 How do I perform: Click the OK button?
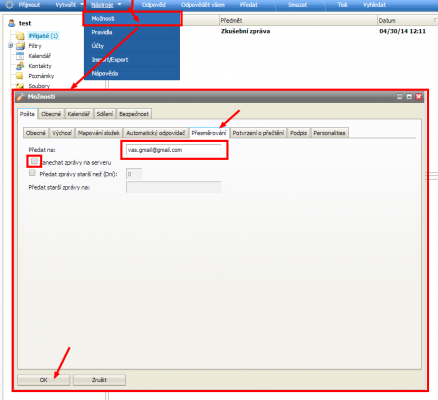click(x=44, y=380)
